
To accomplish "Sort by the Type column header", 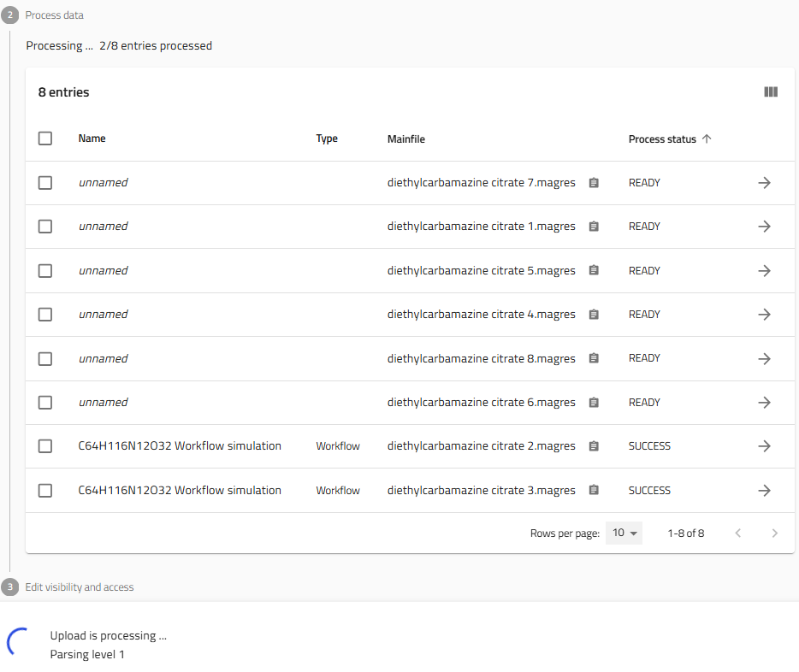I will [327, 139].
